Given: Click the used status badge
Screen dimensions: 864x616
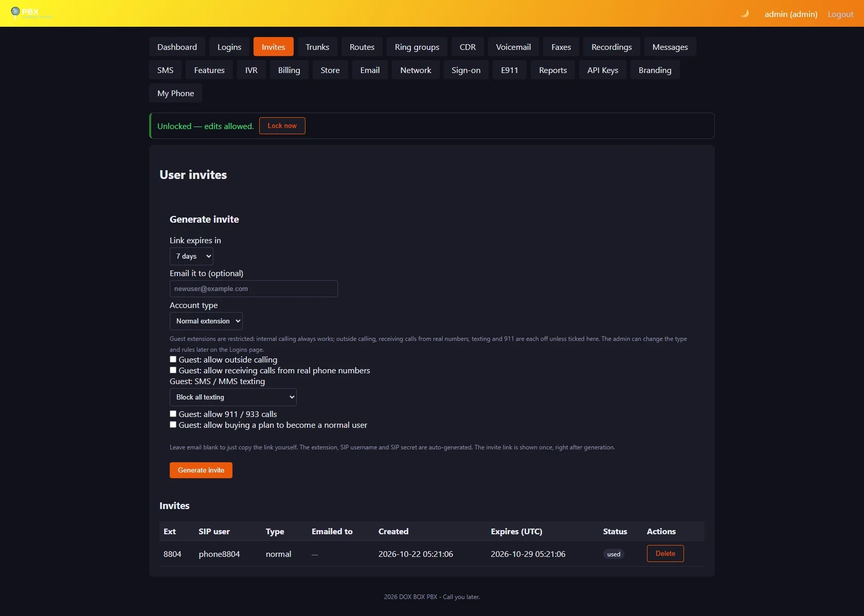Looking at the screenshot, I should [x=614, y=554].
